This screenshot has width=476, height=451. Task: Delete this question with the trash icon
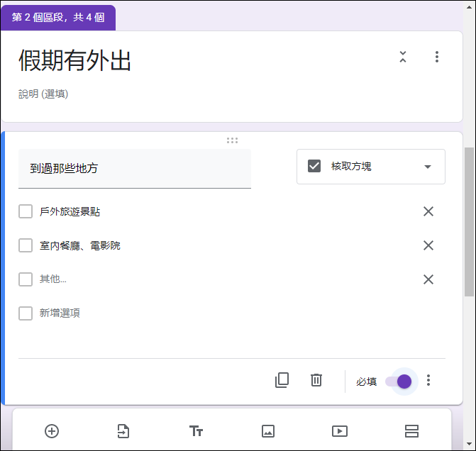point(316,380)
